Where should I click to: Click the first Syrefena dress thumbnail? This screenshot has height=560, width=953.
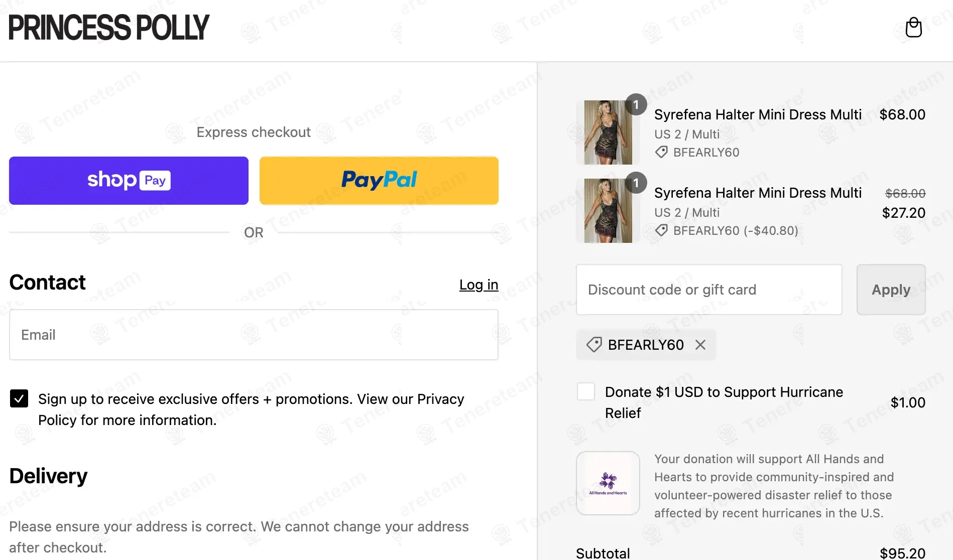[608, 132]
